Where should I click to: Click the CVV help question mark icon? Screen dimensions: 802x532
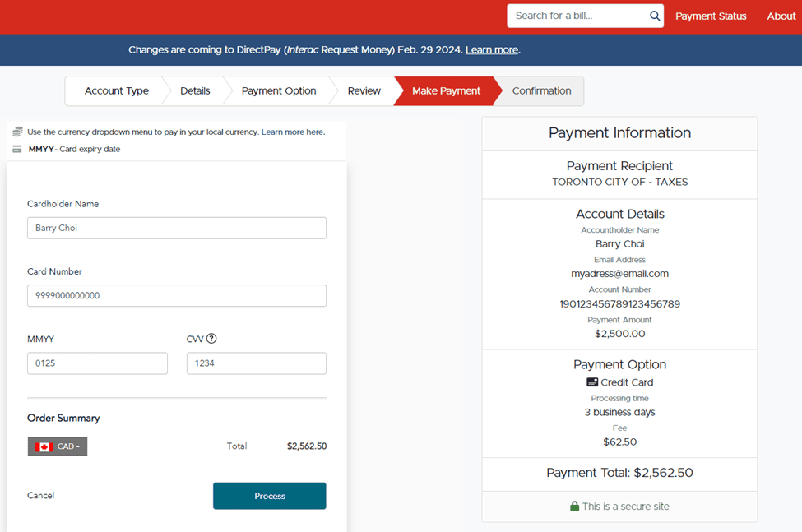pos(211,339)
